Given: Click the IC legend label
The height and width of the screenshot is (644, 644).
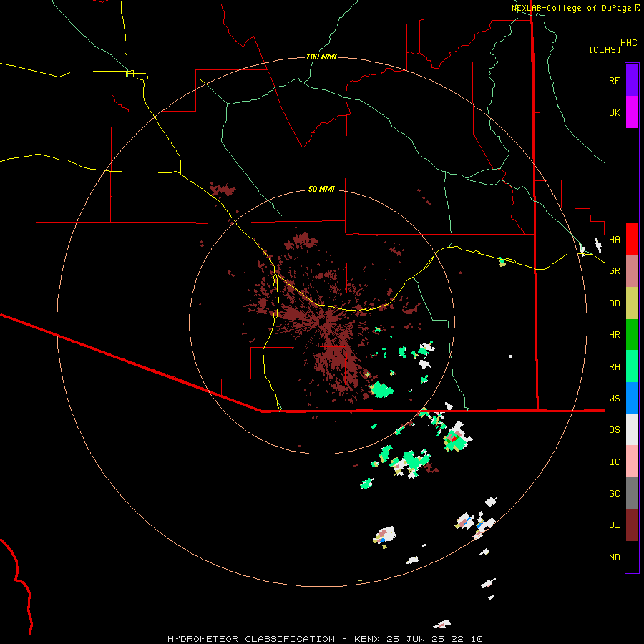Looking at the screenshot, I should click(614, 462).
